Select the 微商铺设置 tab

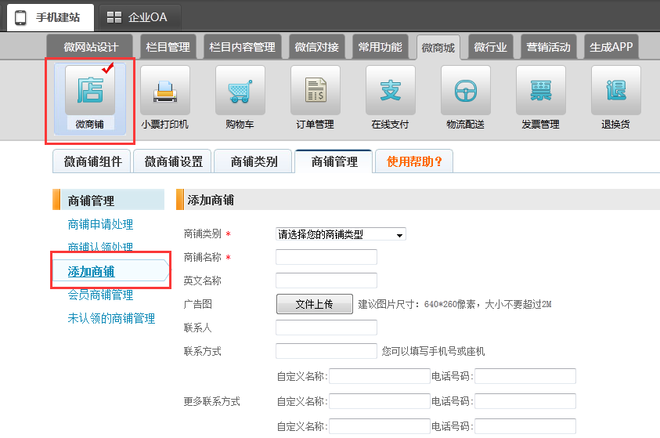pyautogui.click(x=174, y=161)
